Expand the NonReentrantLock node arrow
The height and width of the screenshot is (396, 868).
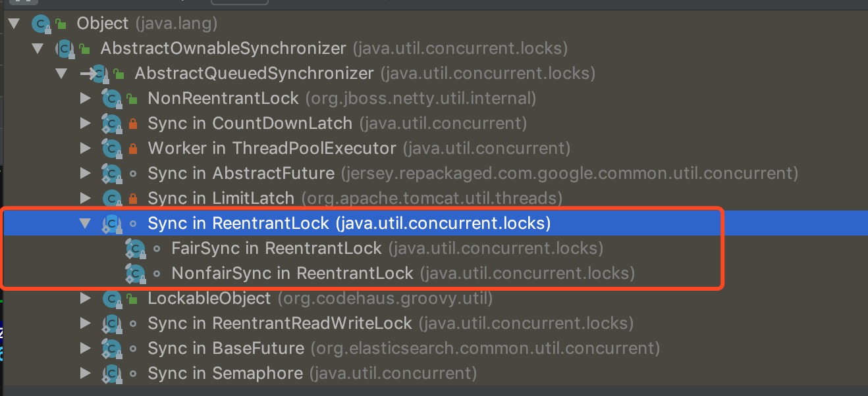[85, 99]
